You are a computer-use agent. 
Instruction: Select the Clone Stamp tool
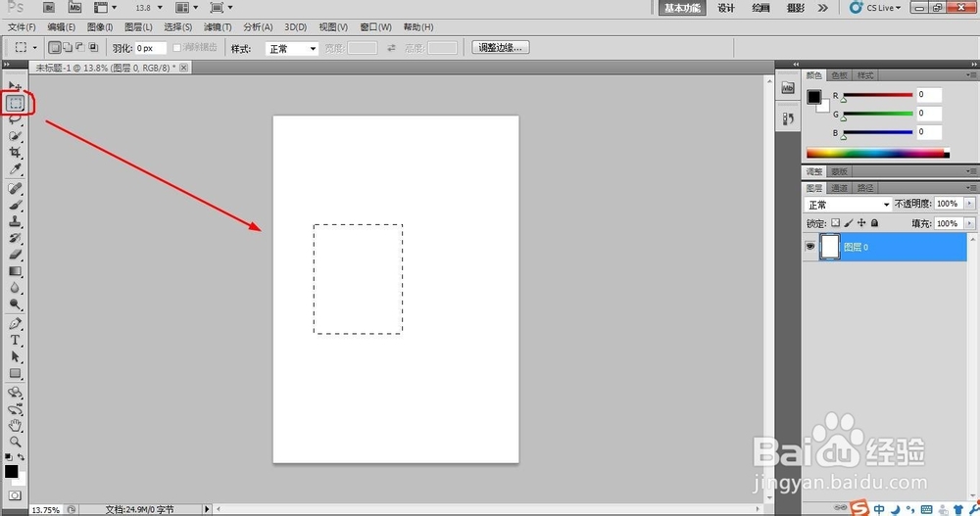15,221
